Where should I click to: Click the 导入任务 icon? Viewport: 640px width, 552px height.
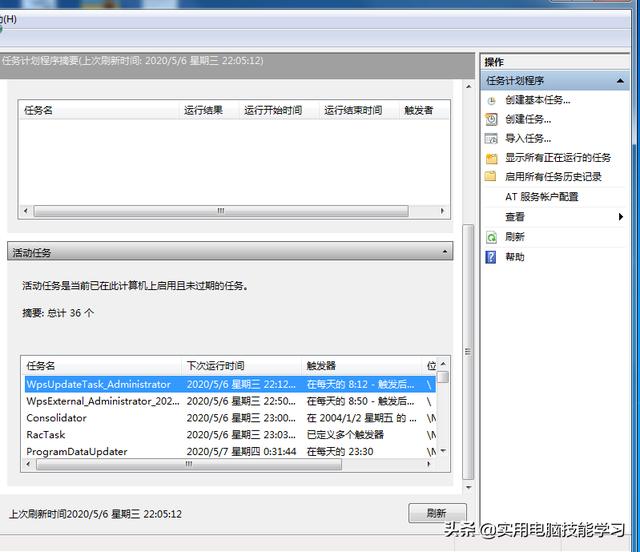coord(491,139)
